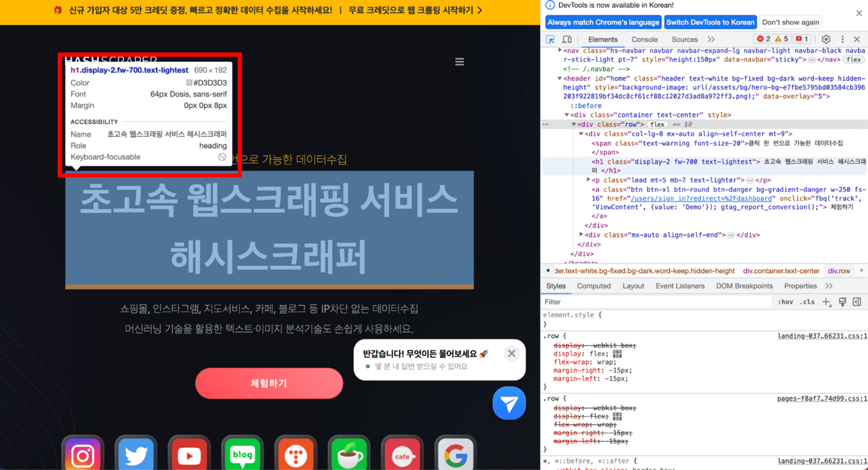Dismiss the chat greeting popup
Image resolution: width=868 pixels, height=470 pixels.
click(512, 354)
